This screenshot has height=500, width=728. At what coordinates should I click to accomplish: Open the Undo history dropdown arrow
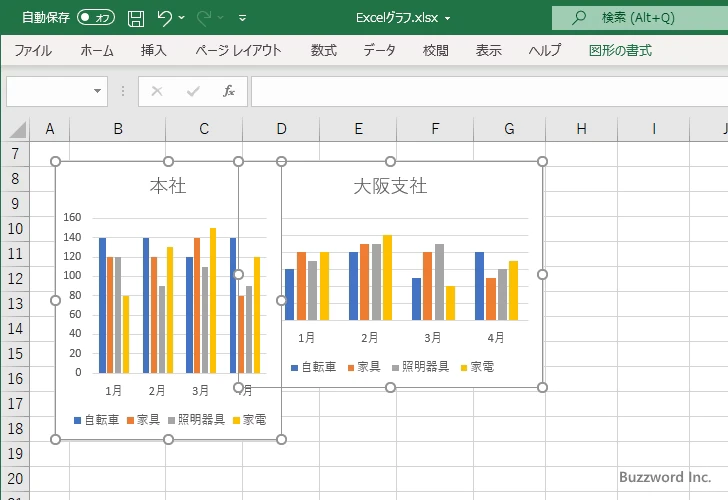click(x=182, y=18)
